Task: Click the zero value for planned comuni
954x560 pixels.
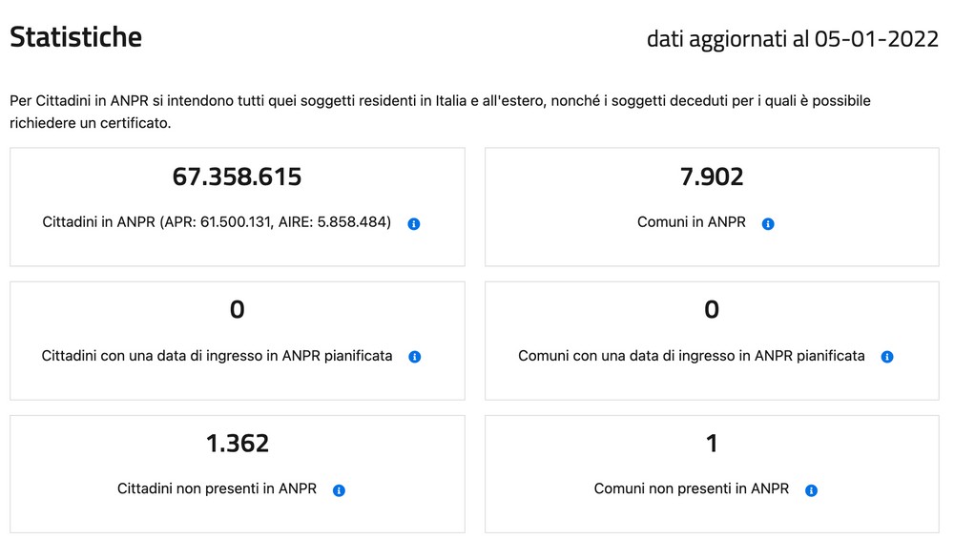Action: pyautogui.click(x=712, y=310)
